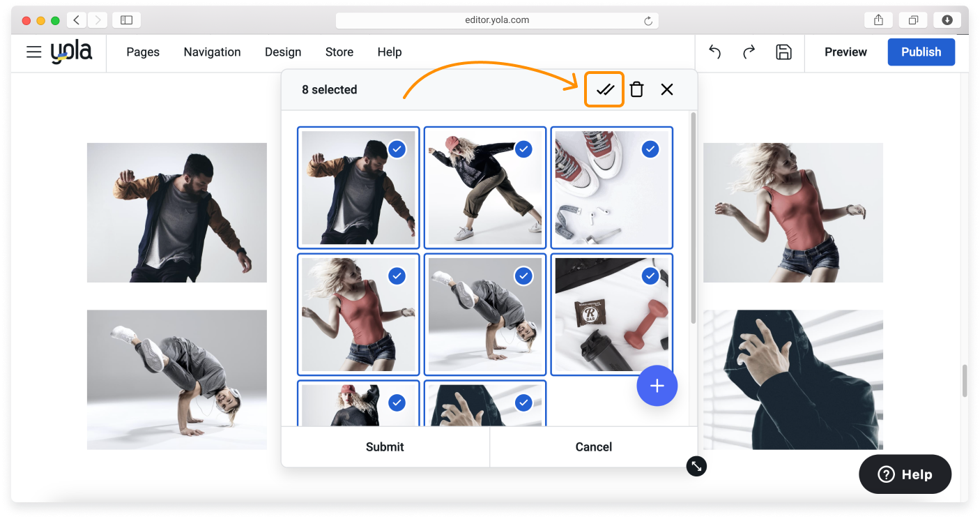This screenshot has height=519, width=980.
Task: Toggle the browser sidebar icon
Action: pos(126,20)
